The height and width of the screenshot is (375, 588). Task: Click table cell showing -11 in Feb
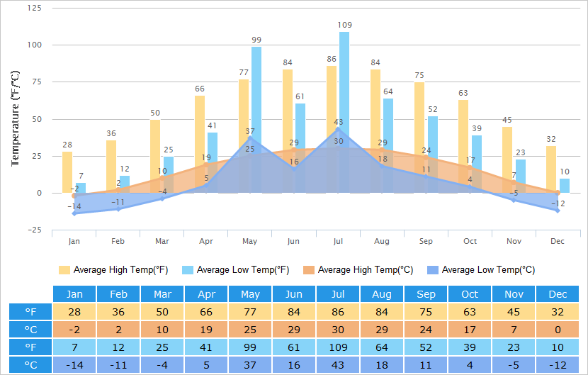pyautogui.click(x=118, y=365)
